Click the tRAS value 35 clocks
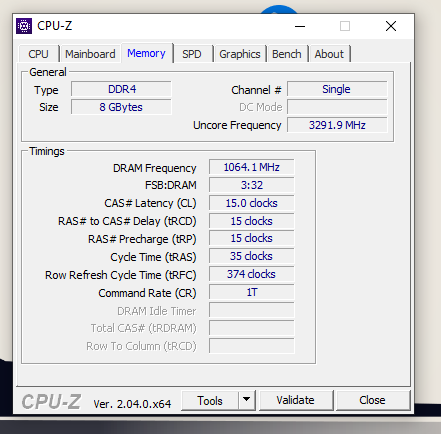Viewport: 441px width, 434px height. pos(252,256)
